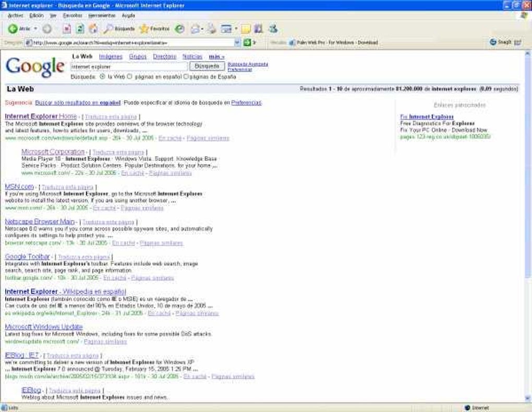Open the 'Internet Explorer Home' result
Viewport: 532px width, 412px height.
[x=41, y=116]
